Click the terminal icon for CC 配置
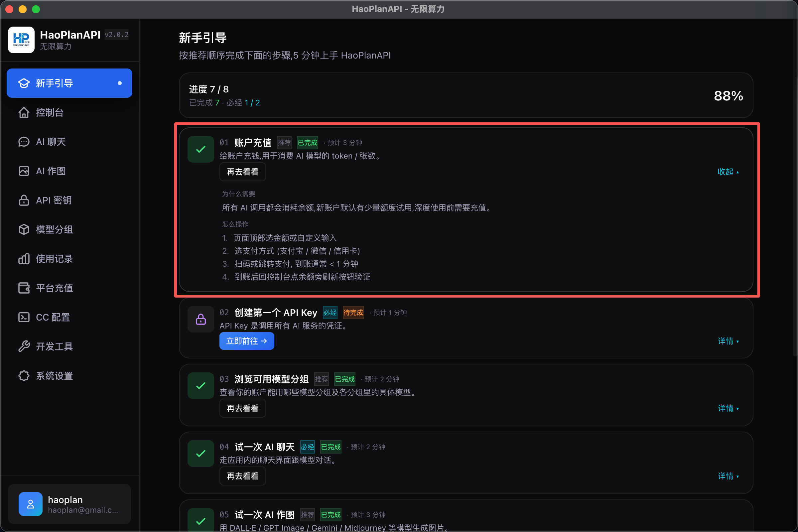This screenshot has height=532, width=798. tap(24, 317)
